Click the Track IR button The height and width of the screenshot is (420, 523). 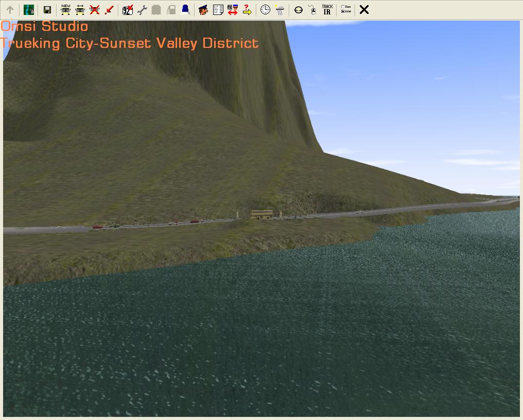click(327, 10)
